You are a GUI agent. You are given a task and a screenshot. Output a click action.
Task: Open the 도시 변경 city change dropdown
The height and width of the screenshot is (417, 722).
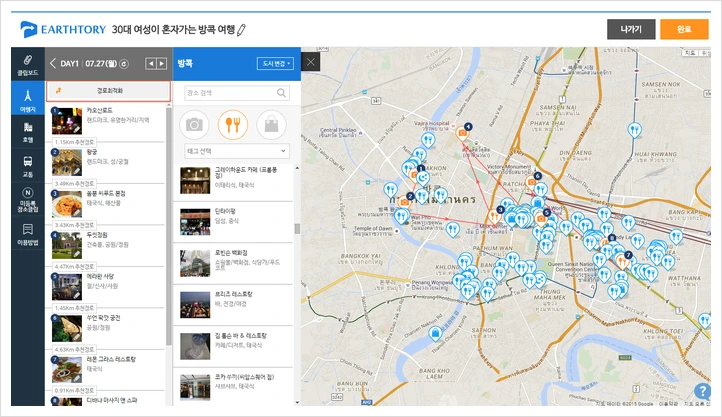click(x=275, y=64)
